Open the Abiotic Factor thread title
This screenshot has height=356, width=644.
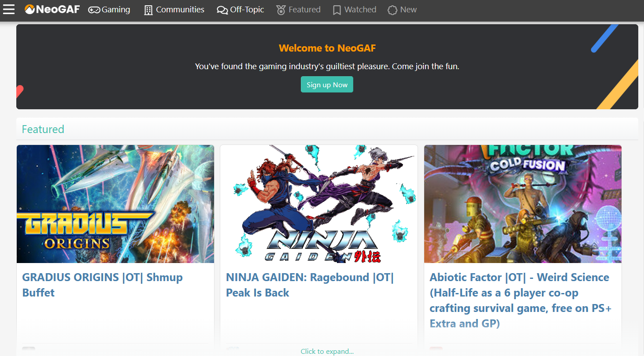click(521, 300)
